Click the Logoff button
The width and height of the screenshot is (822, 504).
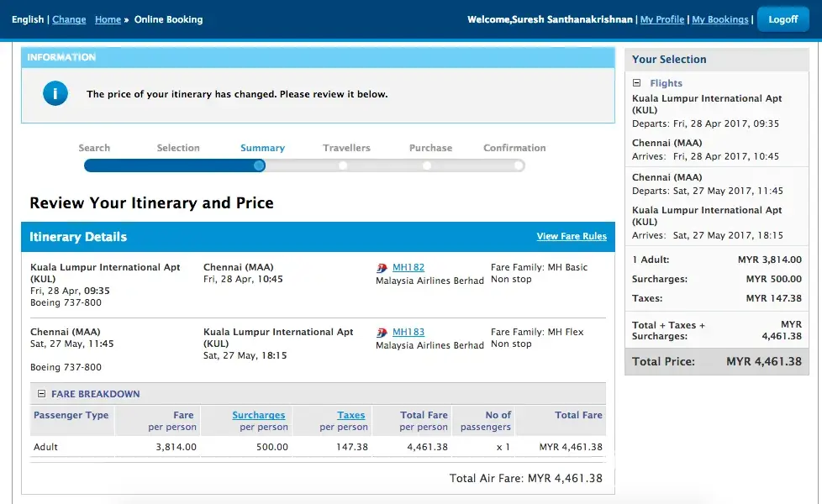[x=782, y=19]
